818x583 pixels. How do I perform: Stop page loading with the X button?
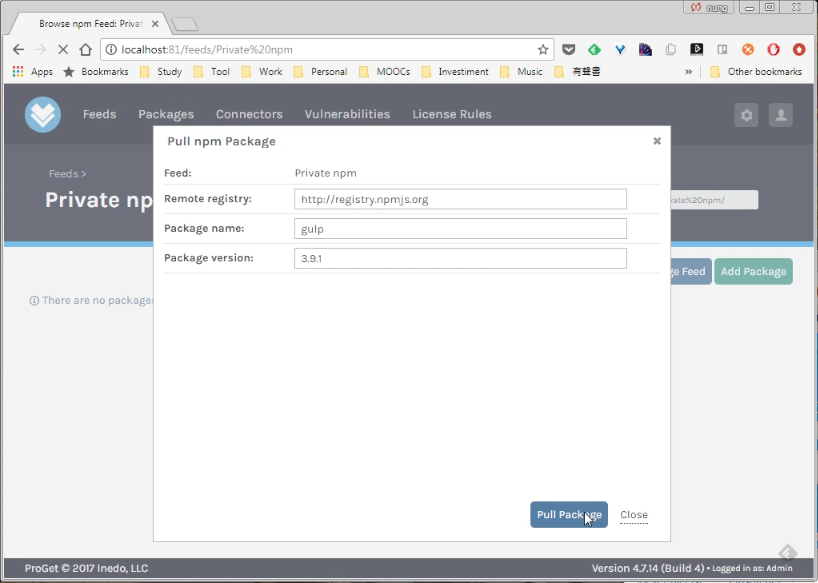point(63,50)
